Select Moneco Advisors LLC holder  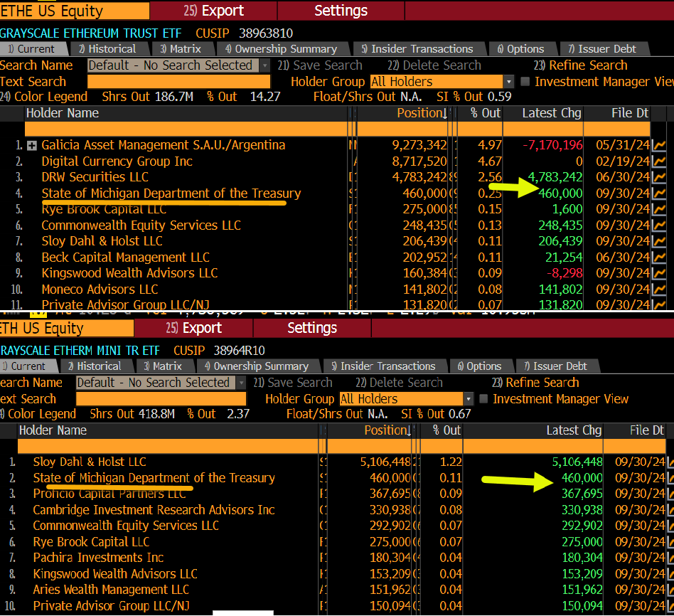[100, 289]
